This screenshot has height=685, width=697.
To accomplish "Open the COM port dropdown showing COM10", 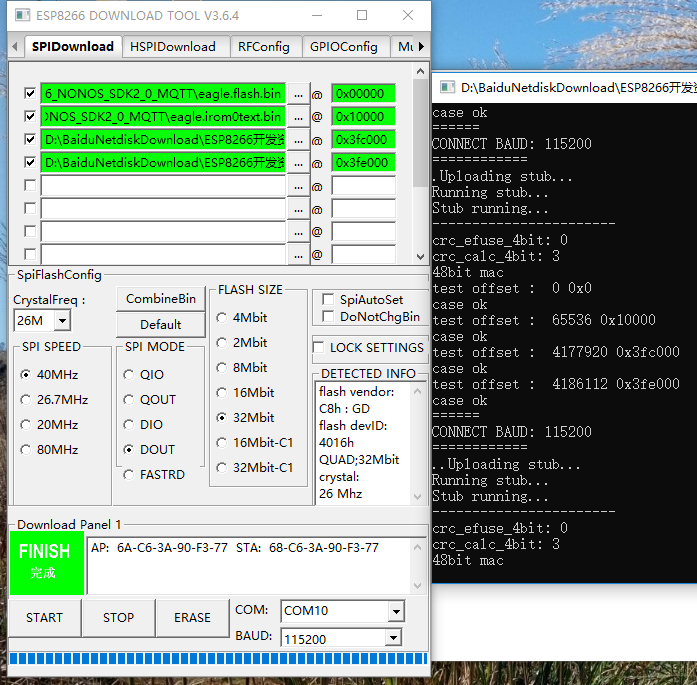I will click(396, 611).
